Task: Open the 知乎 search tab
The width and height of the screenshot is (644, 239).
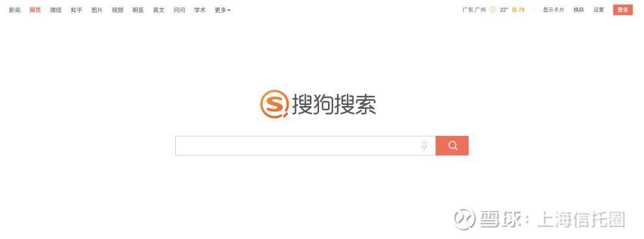Action: point(76,10)
